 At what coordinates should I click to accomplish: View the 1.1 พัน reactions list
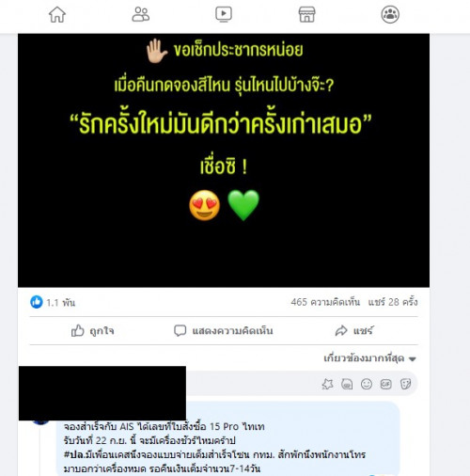(x=61, y=303)
